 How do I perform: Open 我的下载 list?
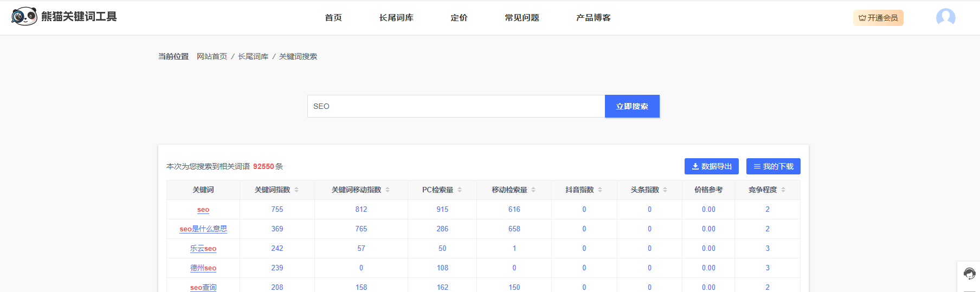pyautogui.click(x=773, y=166)
